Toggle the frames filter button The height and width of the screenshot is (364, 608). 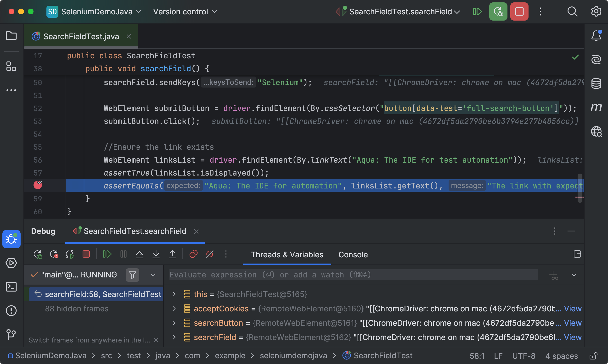(132, 275)
